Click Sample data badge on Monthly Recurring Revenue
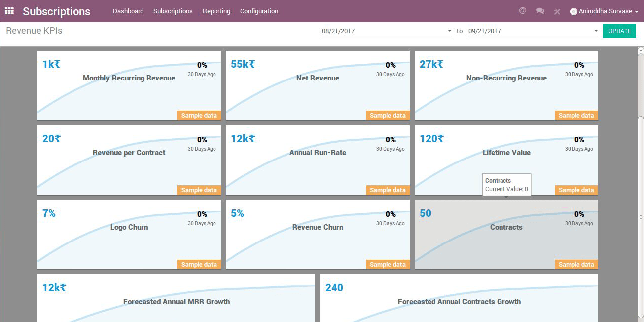This screenshot has width=644, height=322. coord(199,116)
